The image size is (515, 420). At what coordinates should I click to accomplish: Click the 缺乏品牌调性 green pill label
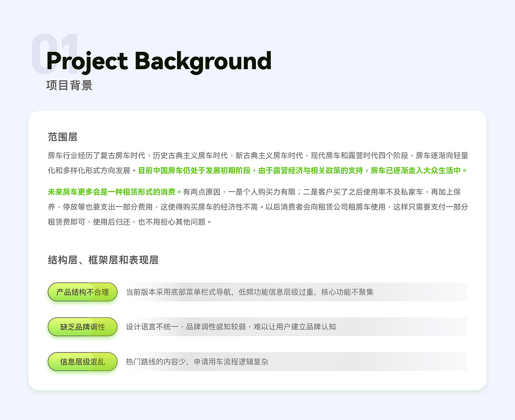click(x=82, y=327)
